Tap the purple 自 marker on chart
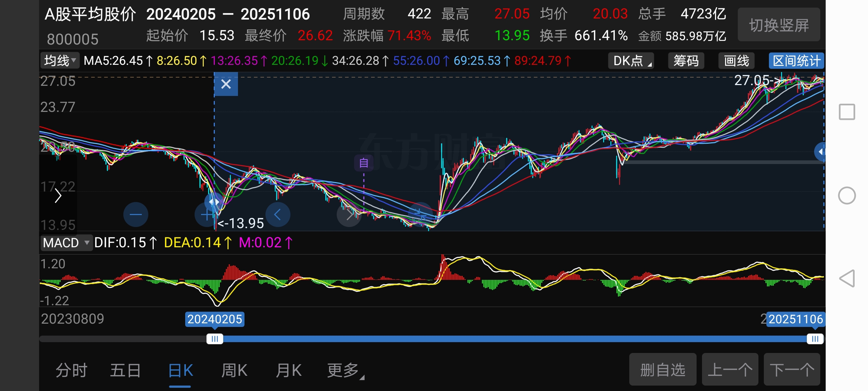This screenshot has width=868, height=391. tap(363, 163)
